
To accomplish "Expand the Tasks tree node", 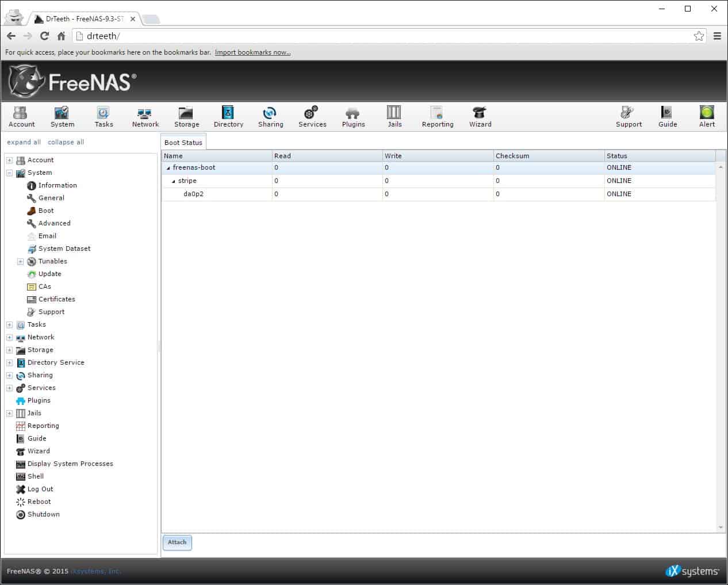I will (9, 324).
